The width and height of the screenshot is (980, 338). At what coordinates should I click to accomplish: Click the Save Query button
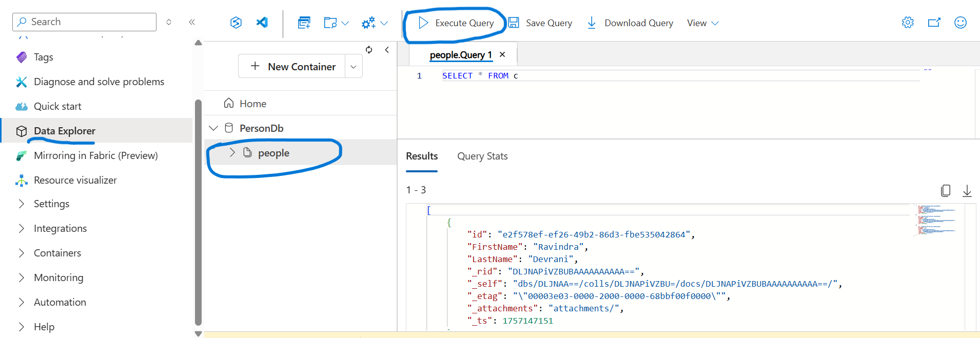(x=540, y=23)
